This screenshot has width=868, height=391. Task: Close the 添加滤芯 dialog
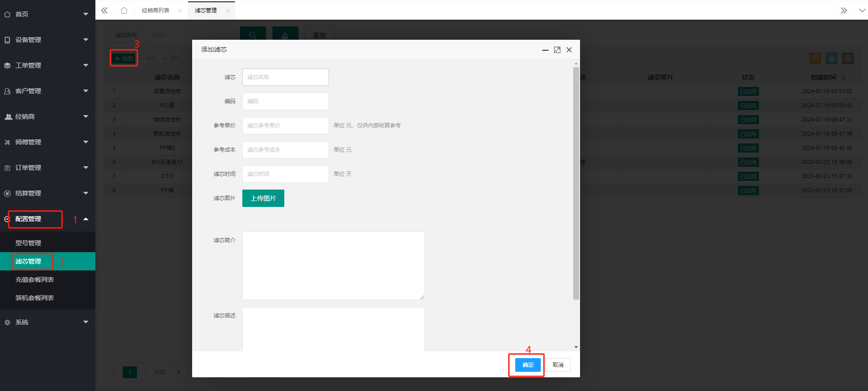[569, 50]
